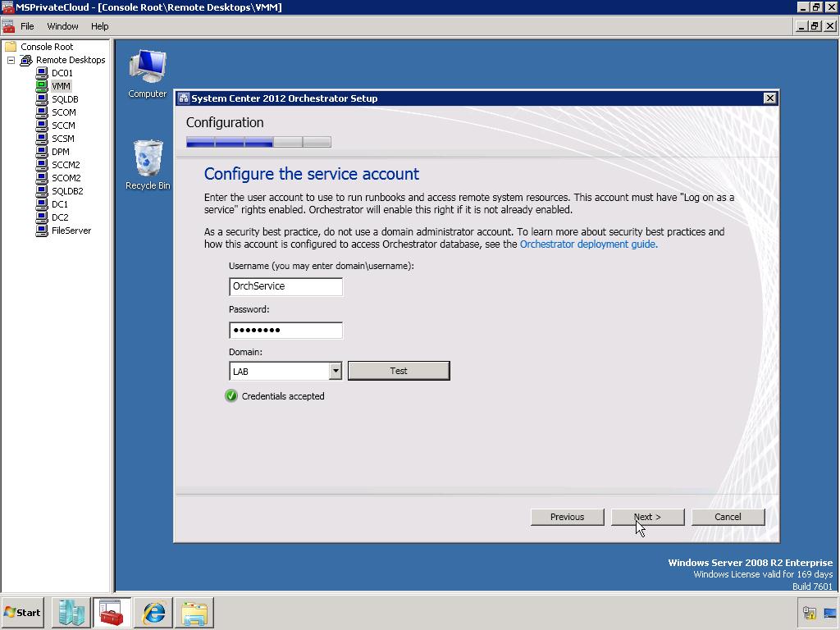This screenshot has height=630, width=840.
Task: Open Server Manager from the taskbar
Action: 71,612
